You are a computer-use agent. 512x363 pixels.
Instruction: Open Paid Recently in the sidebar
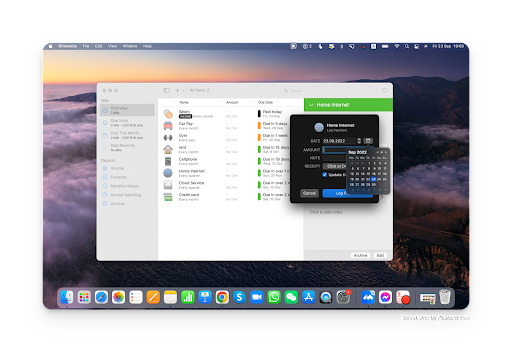pyautogui.click(x=127, y=148)
